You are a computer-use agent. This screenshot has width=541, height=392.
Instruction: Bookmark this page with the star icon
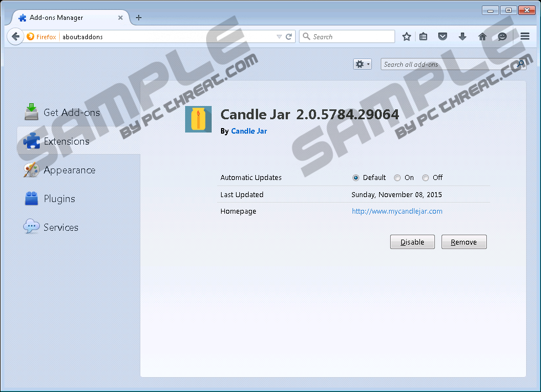click(x=406, y=36)
